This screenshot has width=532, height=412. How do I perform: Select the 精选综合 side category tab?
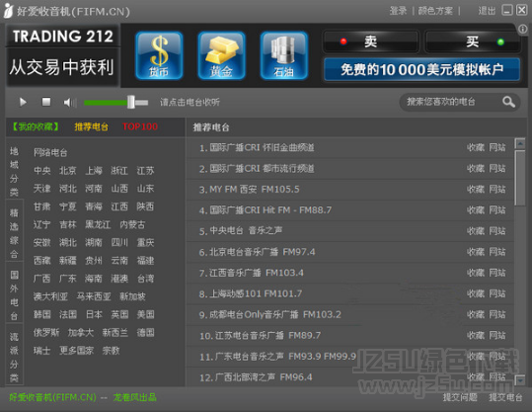point(14,233)
